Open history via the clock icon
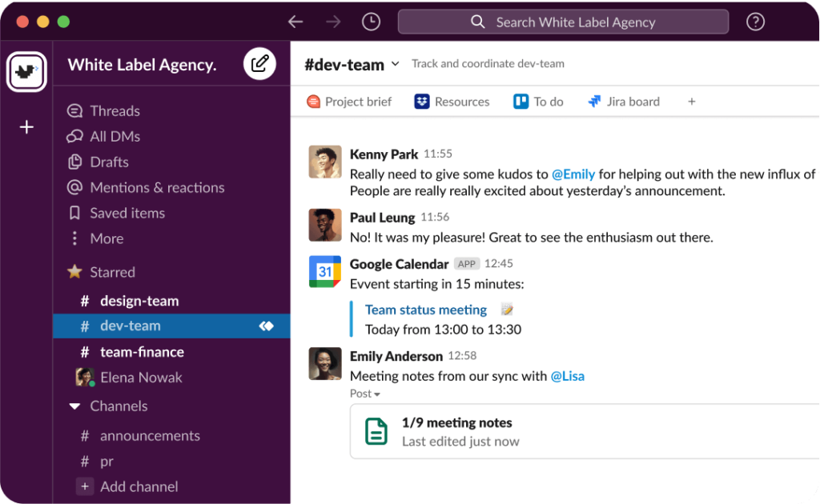820x504 pixels. point(372,22)
